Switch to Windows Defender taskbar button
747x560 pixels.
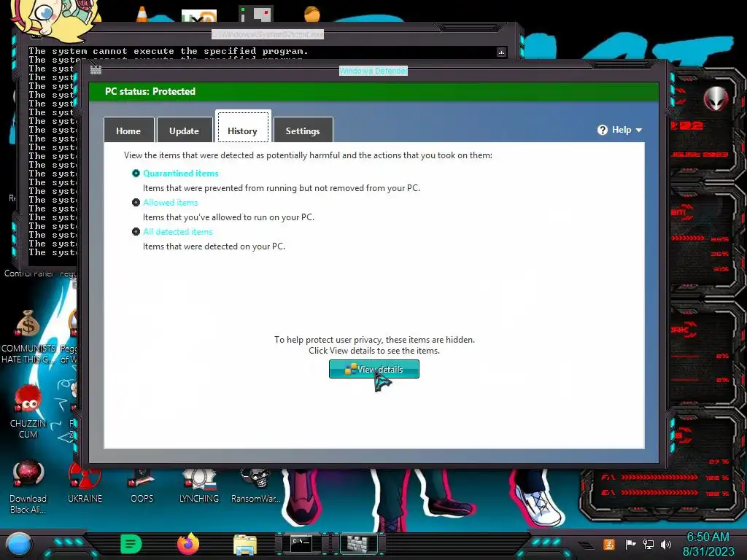(x=359, y=544)
